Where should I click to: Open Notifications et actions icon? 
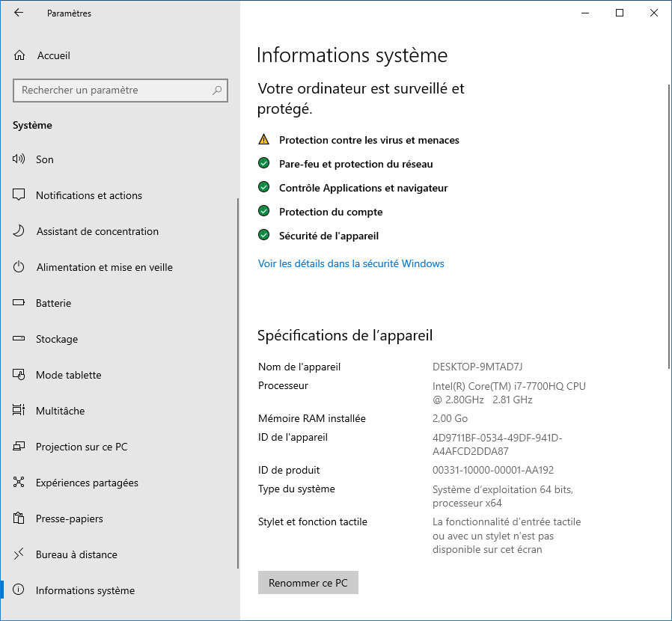[x=19, y=195]
